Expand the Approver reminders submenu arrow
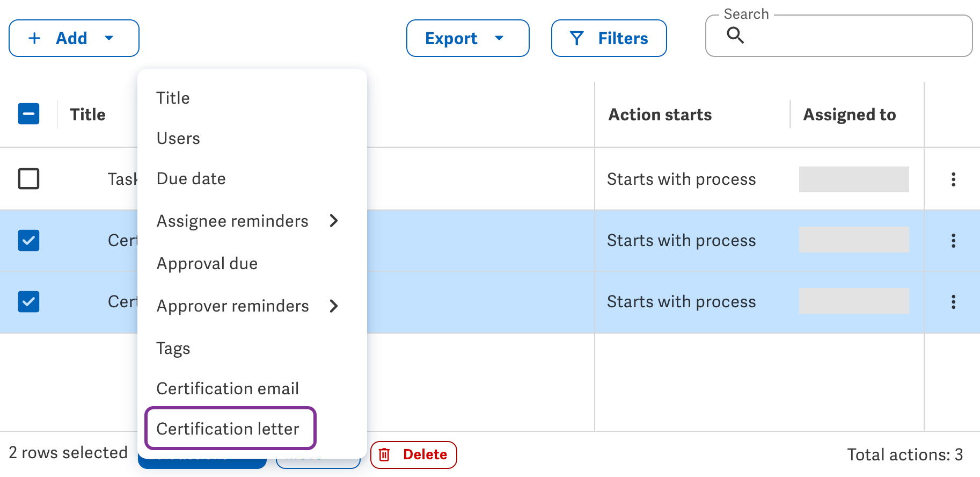 coord(334,306)
